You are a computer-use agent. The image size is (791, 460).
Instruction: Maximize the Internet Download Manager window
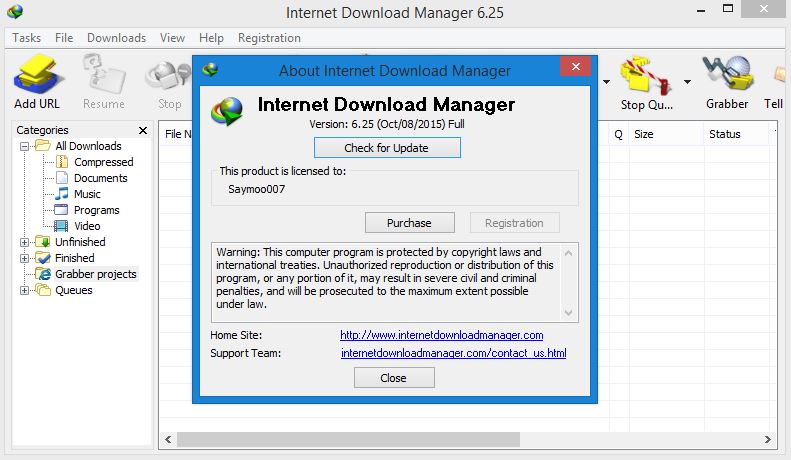tap(727, 9)
